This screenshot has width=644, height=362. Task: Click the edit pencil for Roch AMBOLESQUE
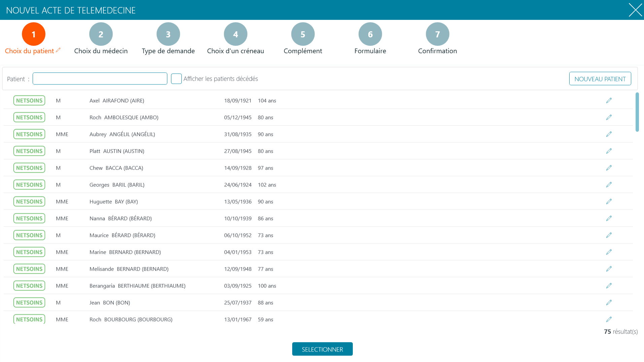point(609,117)
